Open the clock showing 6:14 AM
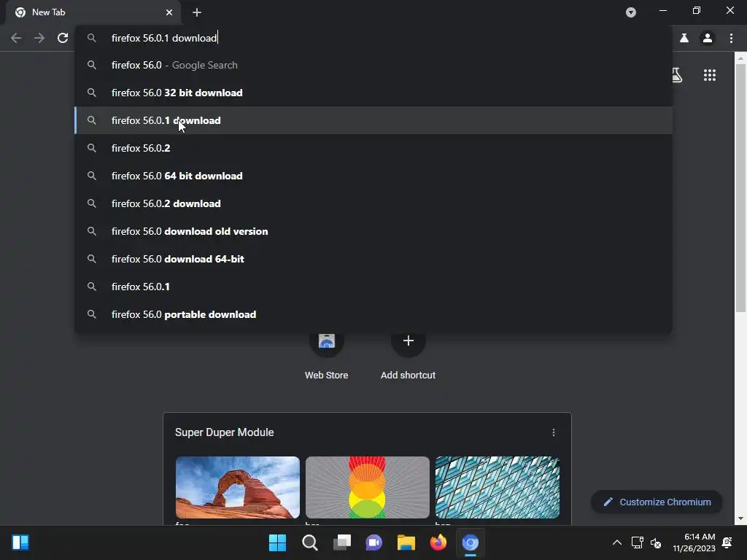 coord(694,542)
